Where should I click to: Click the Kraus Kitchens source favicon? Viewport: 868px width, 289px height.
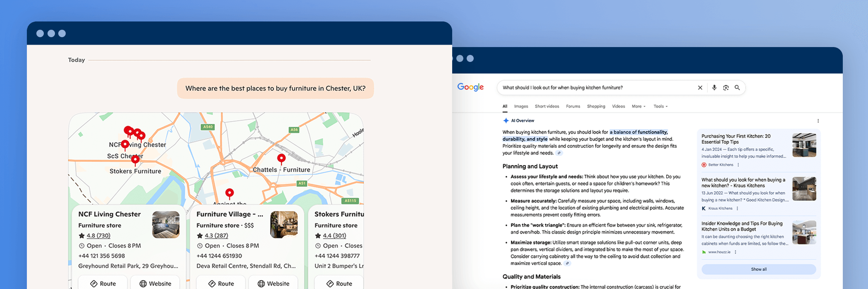[x=704, y=208]
